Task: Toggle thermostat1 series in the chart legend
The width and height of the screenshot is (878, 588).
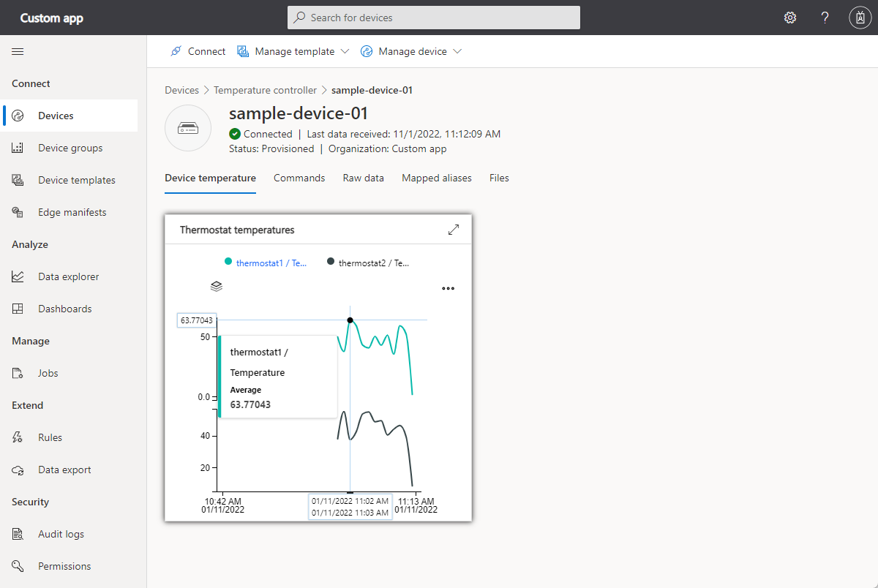Action: pos(266,262)
